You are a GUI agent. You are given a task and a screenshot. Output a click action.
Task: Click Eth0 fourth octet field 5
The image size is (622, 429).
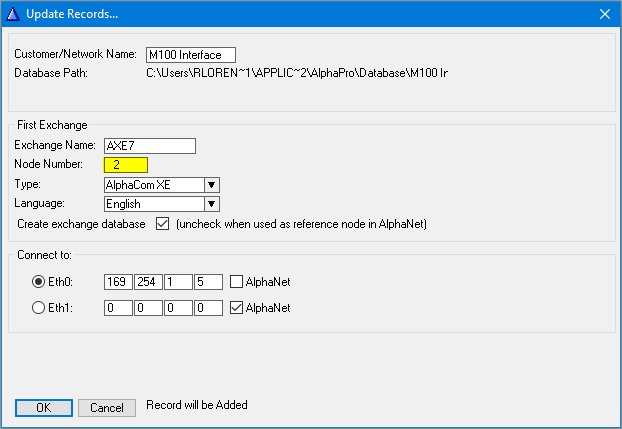tap(208, 282)
